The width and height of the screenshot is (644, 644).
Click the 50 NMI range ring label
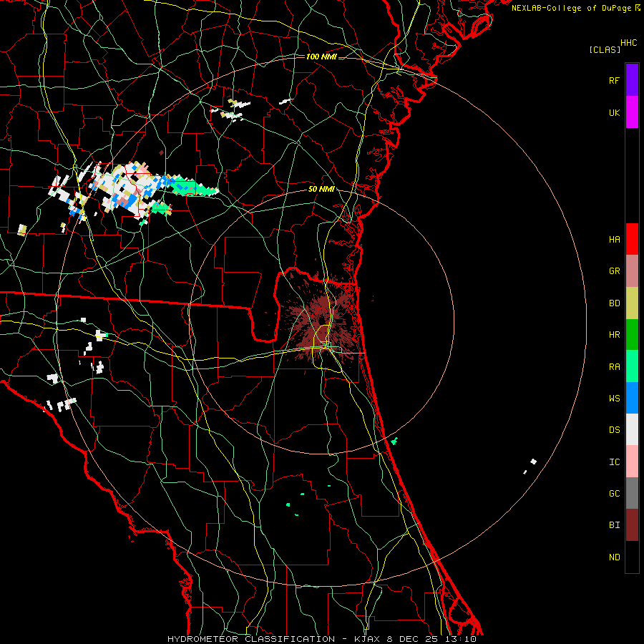[321, 190]
